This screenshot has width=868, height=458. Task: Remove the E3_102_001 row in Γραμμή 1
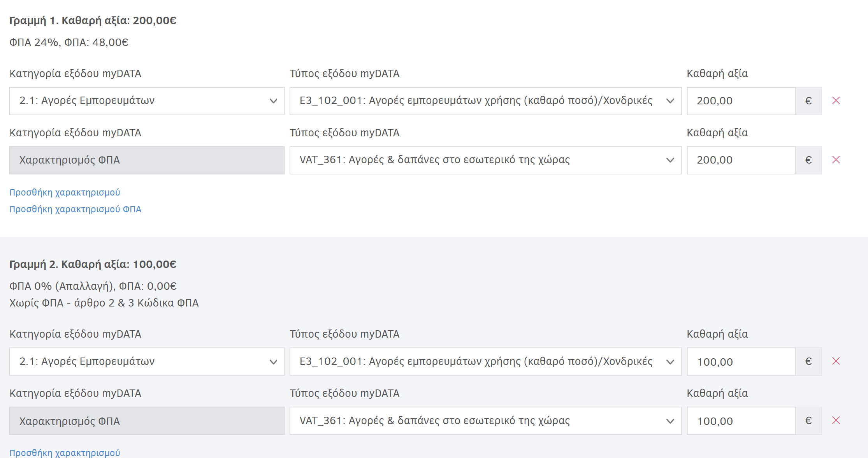[x=836, y=101]
